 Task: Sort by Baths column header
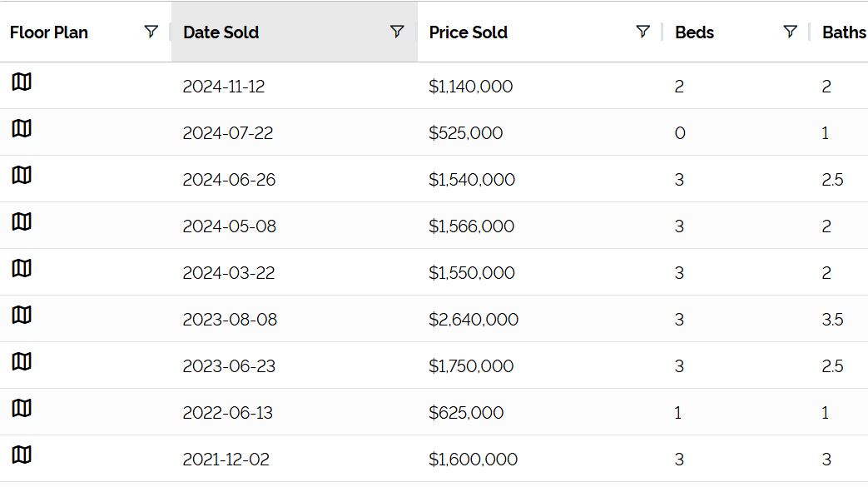pyautogui.click(x=844, y=32)
